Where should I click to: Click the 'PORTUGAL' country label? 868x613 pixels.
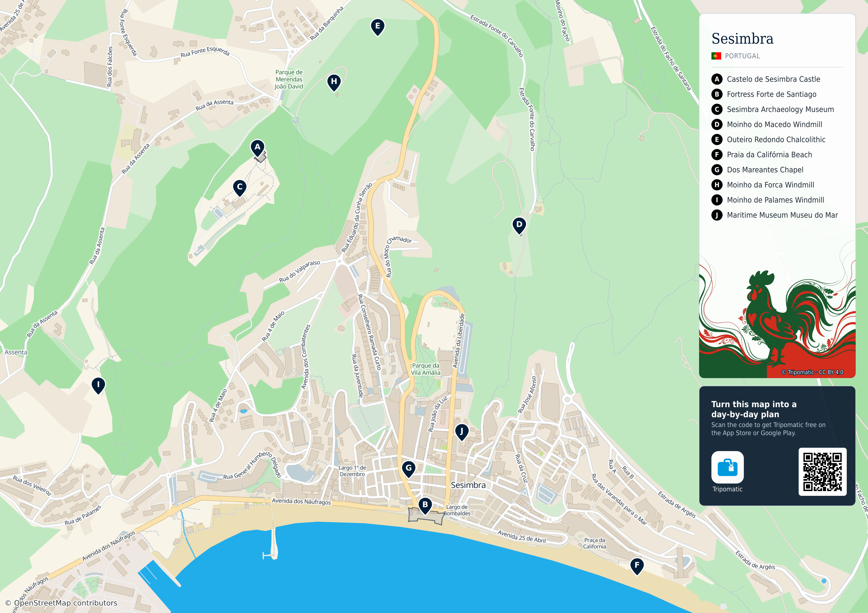742,56
